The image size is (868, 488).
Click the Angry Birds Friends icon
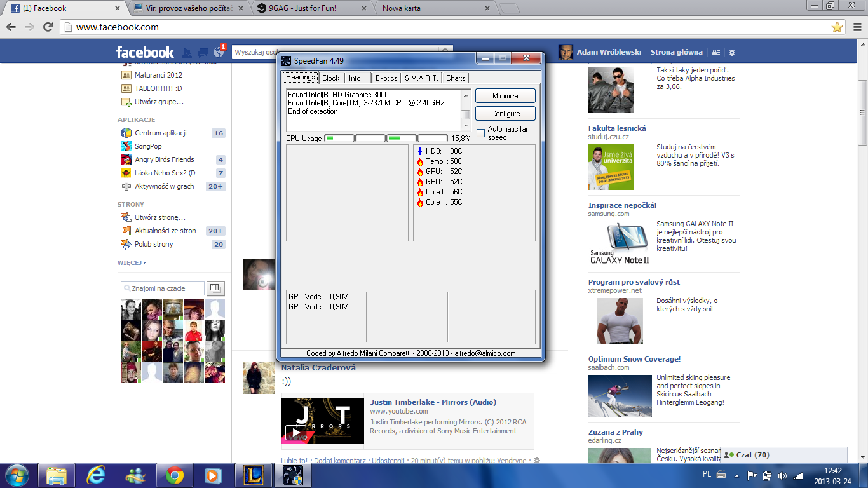(x=126, y=159)
